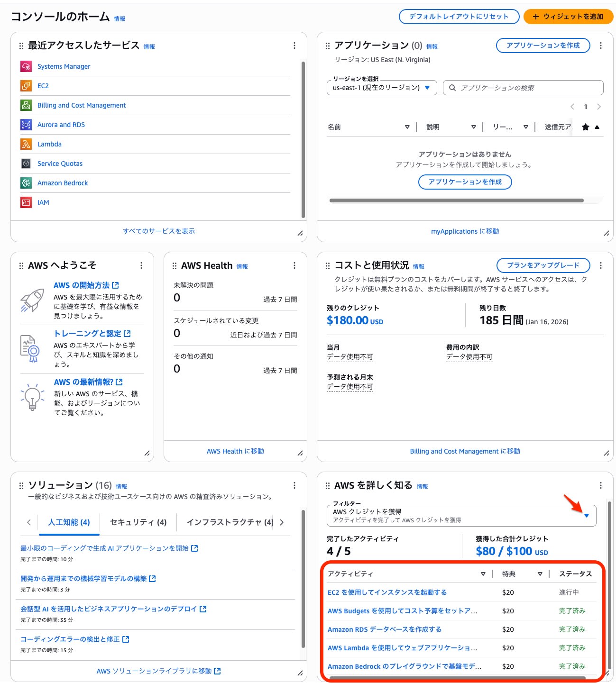Screen dimensions: 616x683
Task: Click the Lambda service icon
Action: [26, 144]
